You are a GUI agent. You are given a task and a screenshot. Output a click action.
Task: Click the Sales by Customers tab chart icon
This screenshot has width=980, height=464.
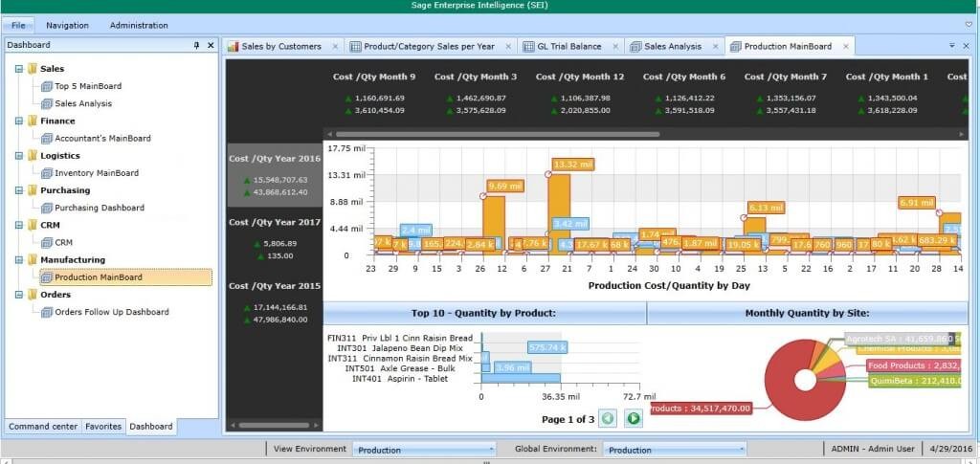pos(233,46)
